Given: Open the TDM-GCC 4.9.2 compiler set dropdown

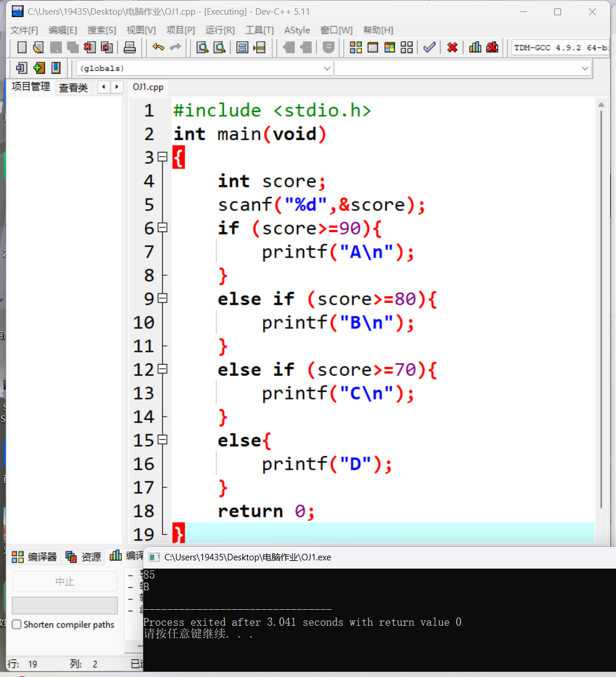Looking at the screenshot, I should (561, 48).
